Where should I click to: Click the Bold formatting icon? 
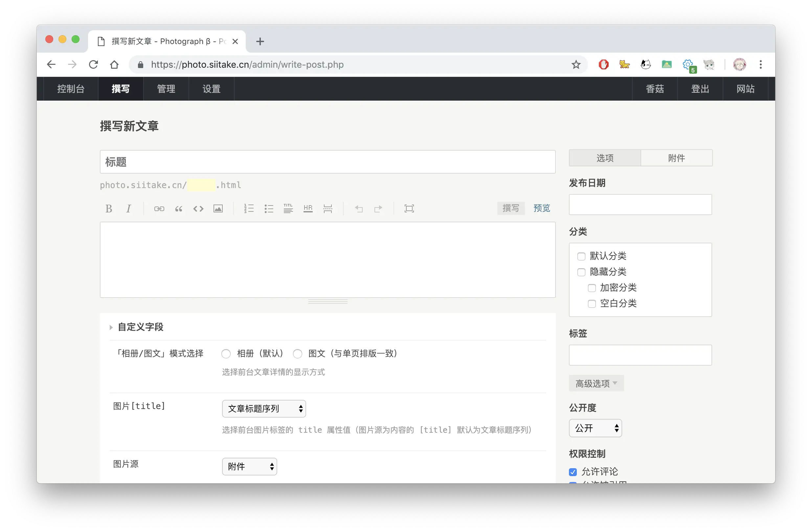click(109, 208)
